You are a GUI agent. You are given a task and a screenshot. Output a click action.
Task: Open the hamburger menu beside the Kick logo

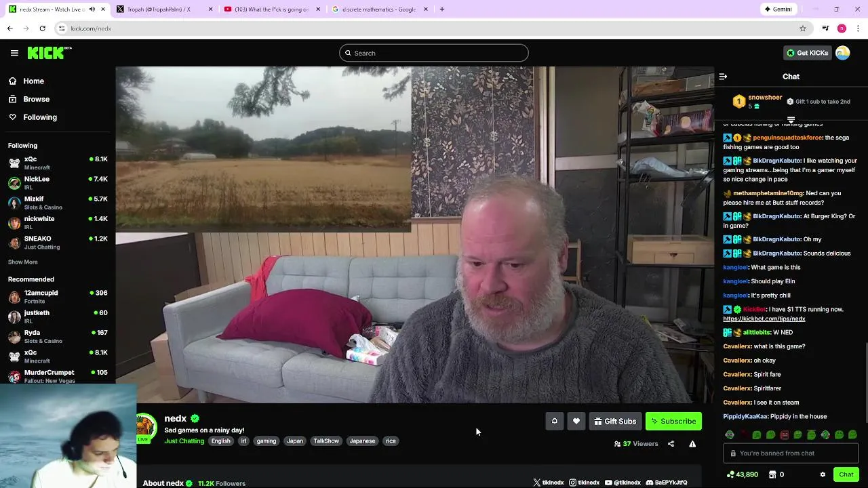pos(14,53)
